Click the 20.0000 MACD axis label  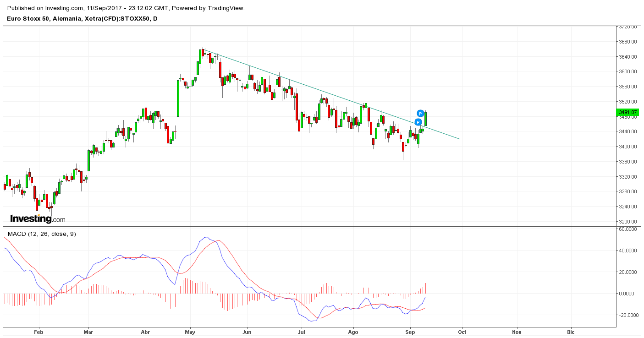point(629,272)
